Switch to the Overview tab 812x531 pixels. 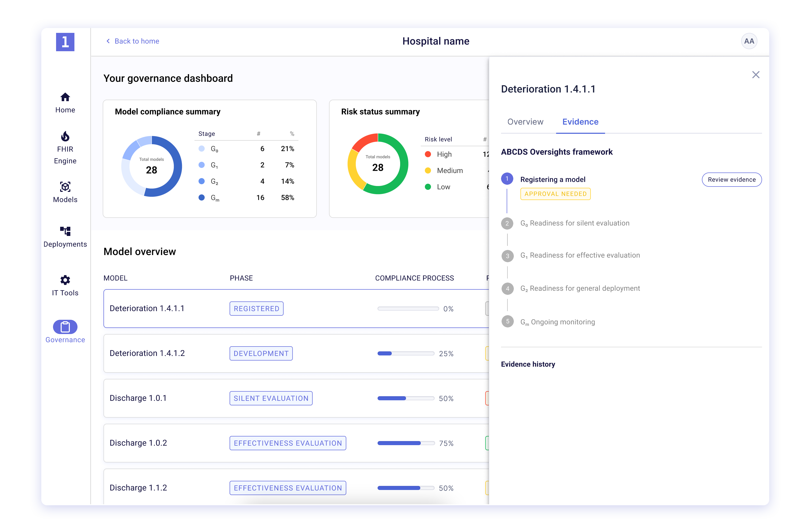point(525,122)
